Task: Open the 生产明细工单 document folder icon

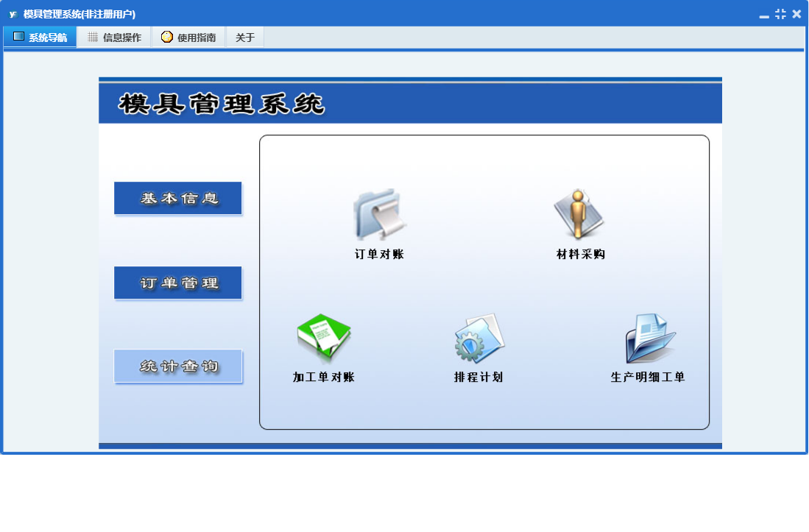Action: (650, 338)
